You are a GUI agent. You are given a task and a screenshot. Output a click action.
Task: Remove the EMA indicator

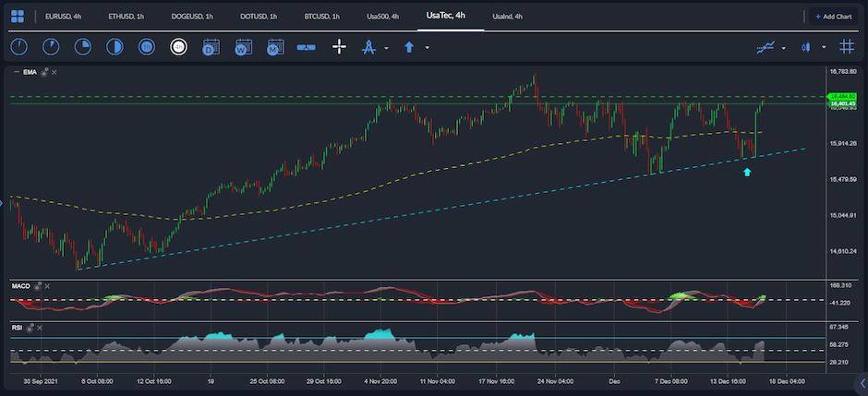coord(54,72)
